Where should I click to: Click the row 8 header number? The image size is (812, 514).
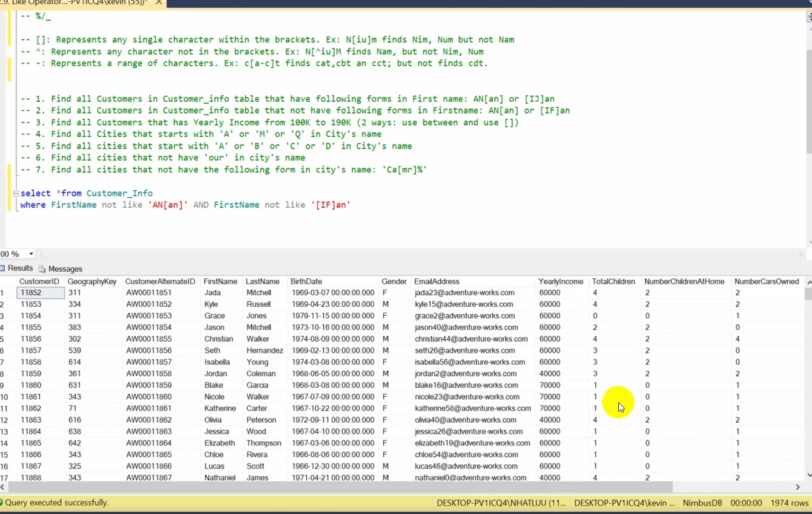pyautogui.click(x=3, y=374)
